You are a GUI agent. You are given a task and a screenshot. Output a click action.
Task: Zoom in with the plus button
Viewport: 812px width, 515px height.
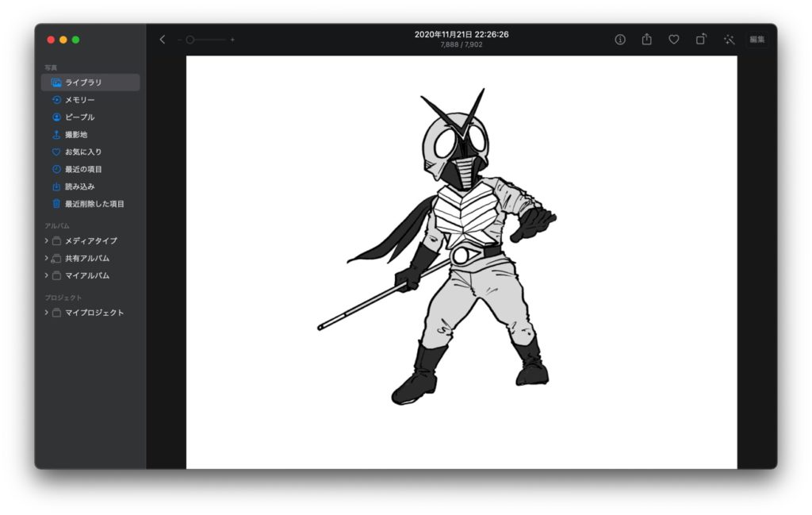point(232,40)
